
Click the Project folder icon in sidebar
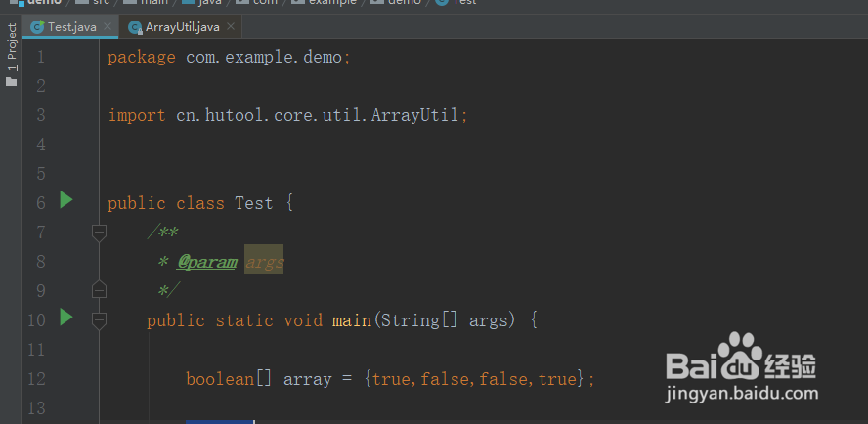tap(12, 82)
